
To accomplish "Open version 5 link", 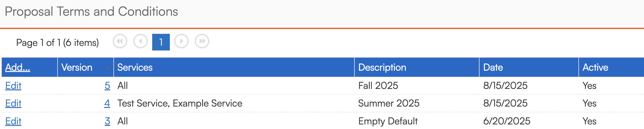I will click(107, 86).
